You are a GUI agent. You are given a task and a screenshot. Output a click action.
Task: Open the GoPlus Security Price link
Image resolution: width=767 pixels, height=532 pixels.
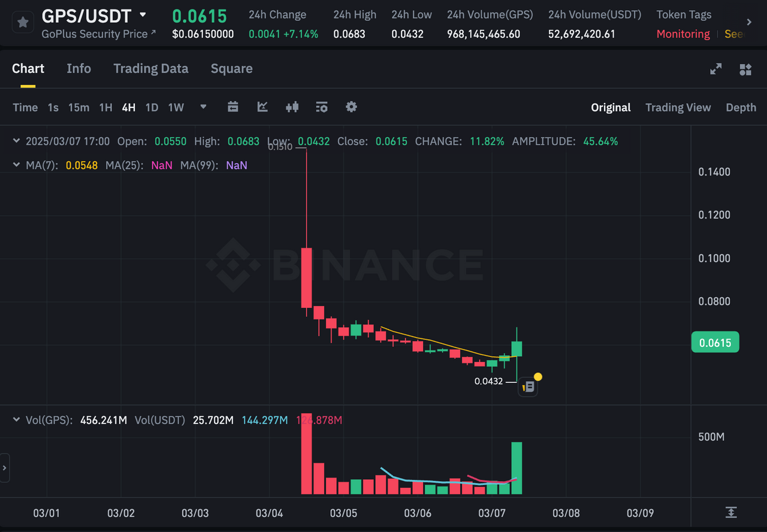[99, 34]
